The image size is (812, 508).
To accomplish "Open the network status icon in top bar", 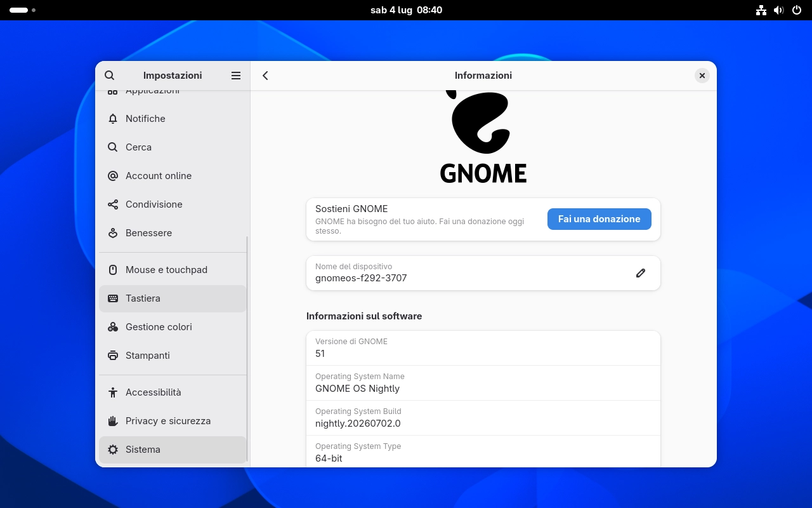I will tap(761, 10).
